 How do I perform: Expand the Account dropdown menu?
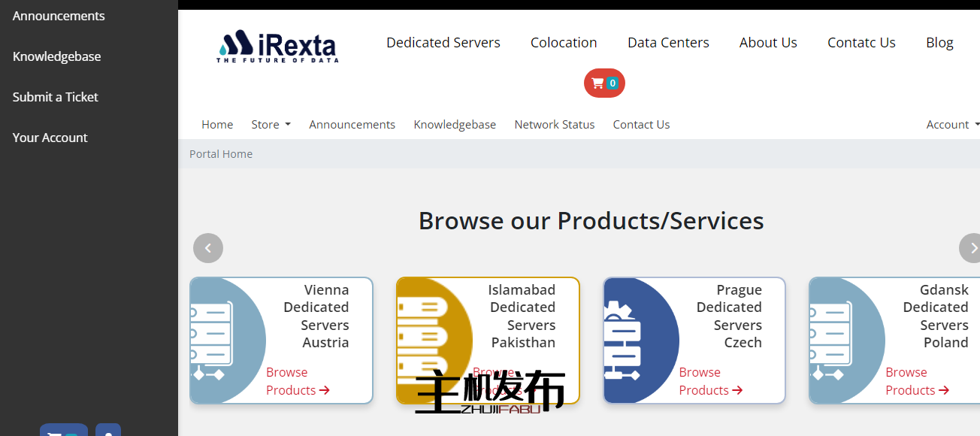tap(952, 125)
